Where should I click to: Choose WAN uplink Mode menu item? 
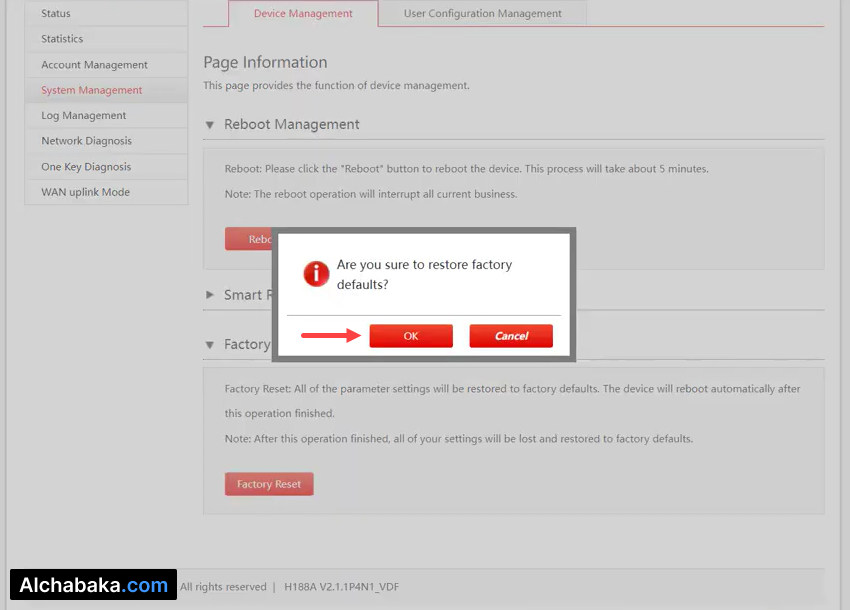point(85,192)
